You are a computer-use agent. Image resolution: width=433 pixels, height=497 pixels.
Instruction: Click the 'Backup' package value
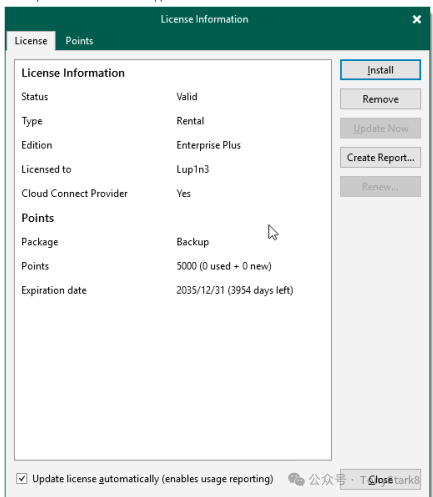click(x=193, y=242)
